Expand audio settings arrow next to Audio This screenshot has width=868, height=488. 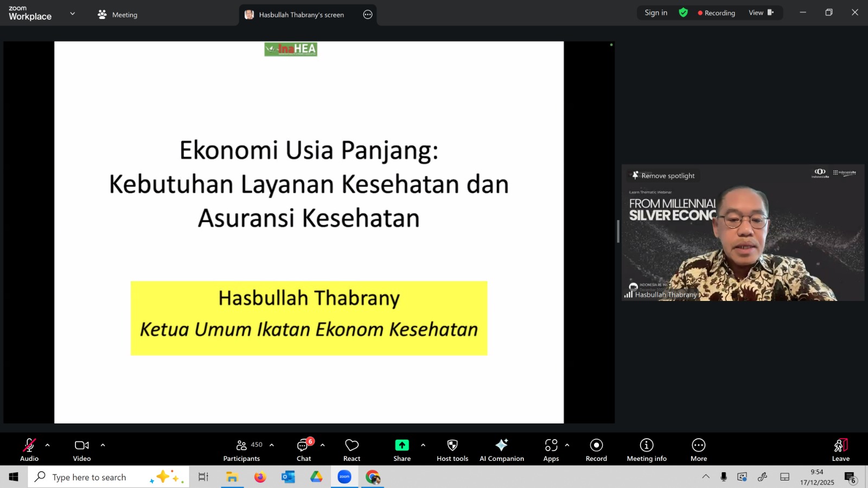pos(48,445)
